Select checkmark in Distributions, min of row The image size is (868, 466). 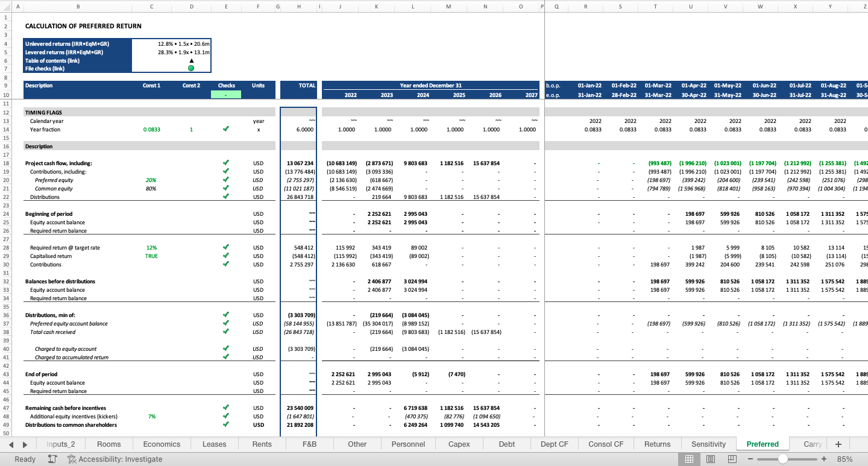[226, 315]
